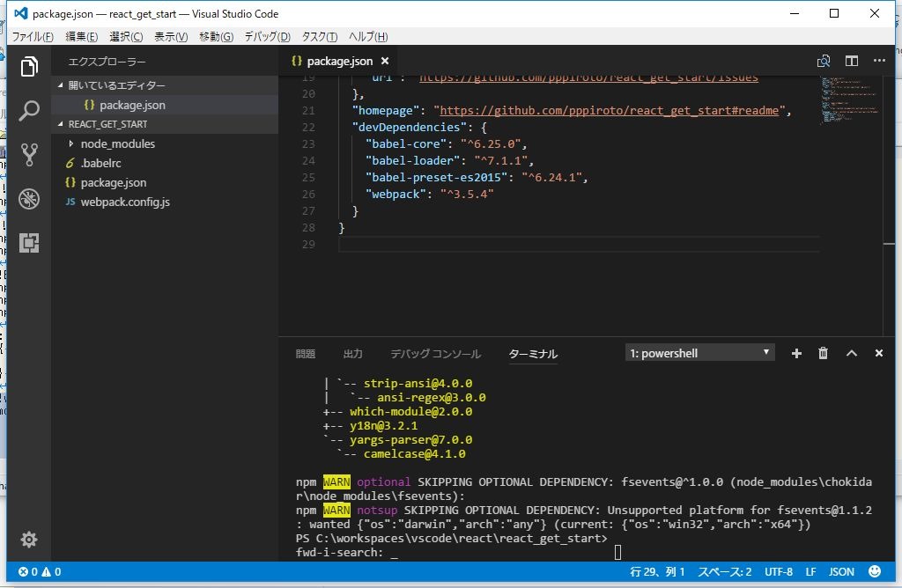Open the Extensions view icon
902x588 pixels.
[x=29, y=243]
